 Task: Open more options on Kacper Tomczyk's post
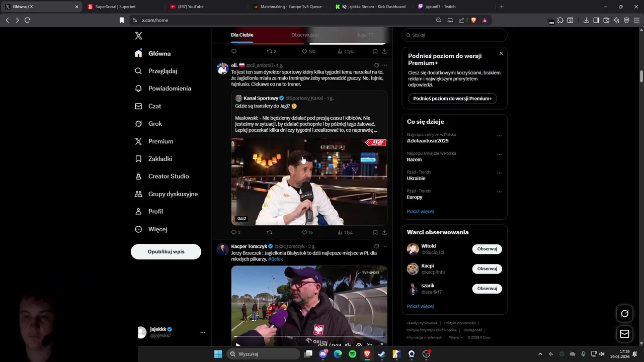click(384, 246)
